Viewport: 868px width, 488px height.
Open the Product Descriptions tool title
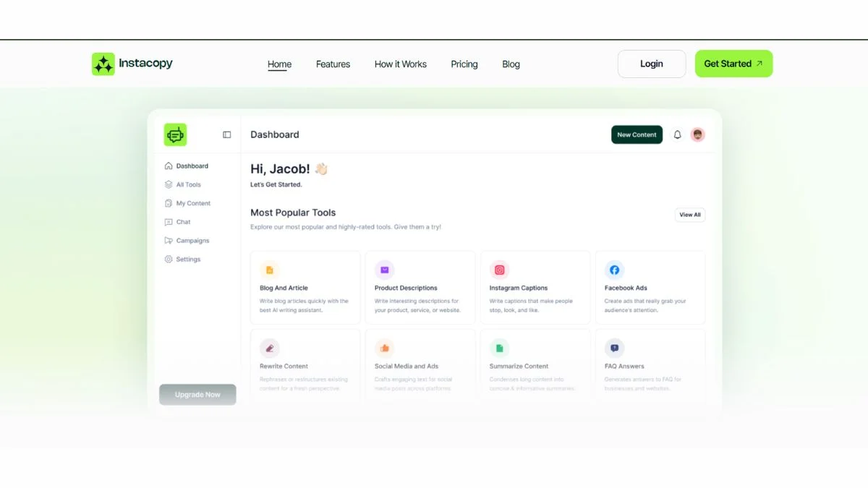406,288
